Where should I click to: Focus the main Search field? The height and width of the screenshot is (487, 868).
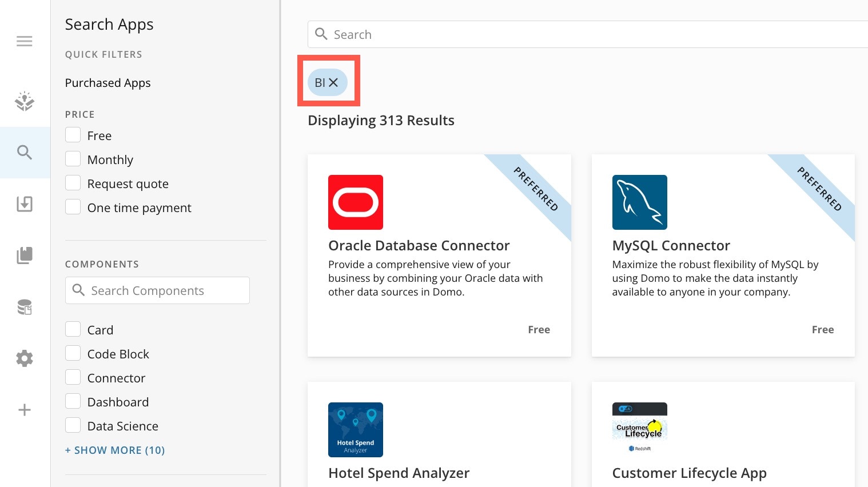point(588,34)
